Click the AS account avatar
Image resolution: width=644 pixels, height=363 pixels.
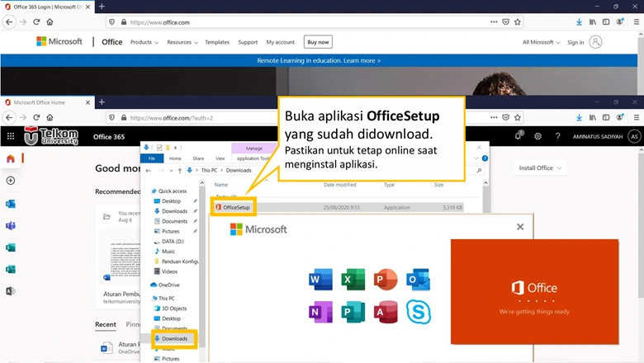(x=635, y=137)
